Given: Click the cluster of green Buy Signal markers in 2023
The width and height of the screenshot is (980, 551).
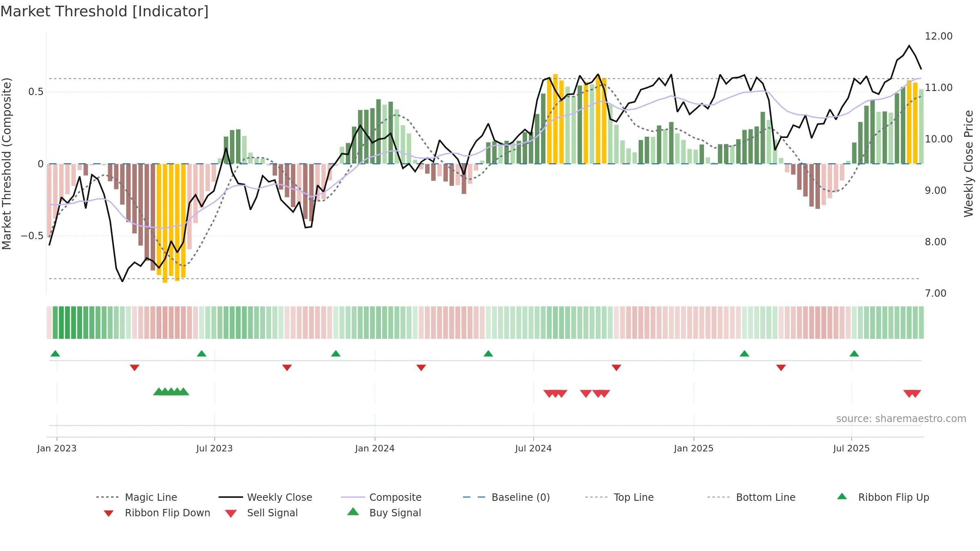Looking at the screenshot, I should [x=171, y=391].
